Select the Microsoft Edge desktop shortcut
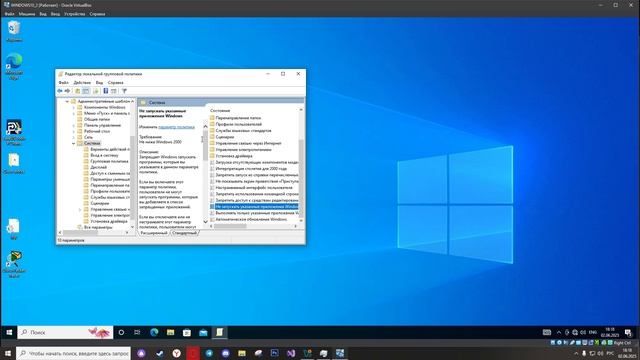This screenshot has height=360, width=640. click(x=14, y=66)
